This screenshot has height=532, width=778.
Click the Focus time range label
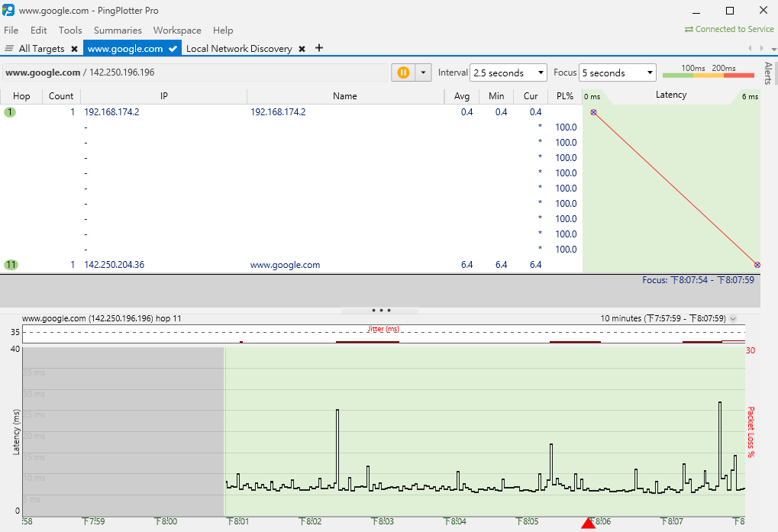(698, 280)
